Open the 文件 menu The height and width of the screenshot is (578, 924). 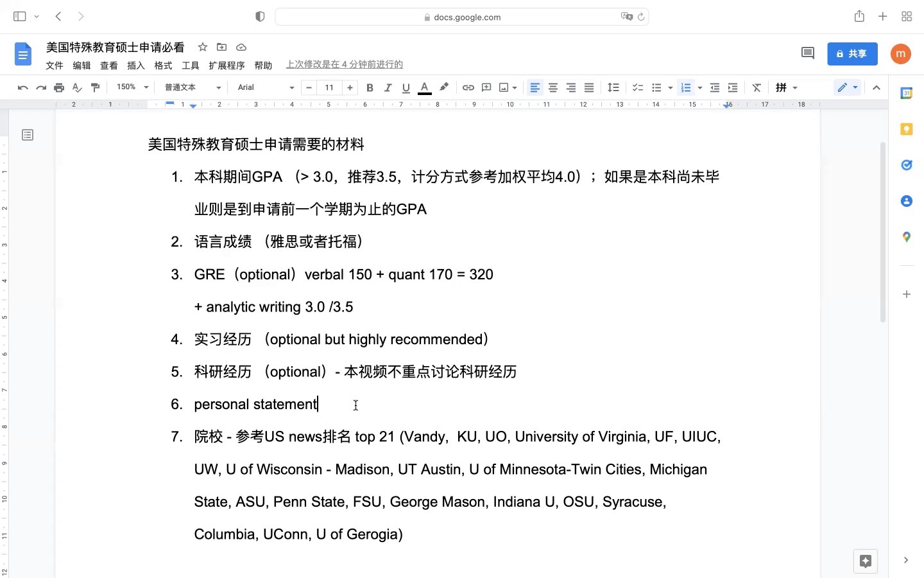tap(55, 66)
